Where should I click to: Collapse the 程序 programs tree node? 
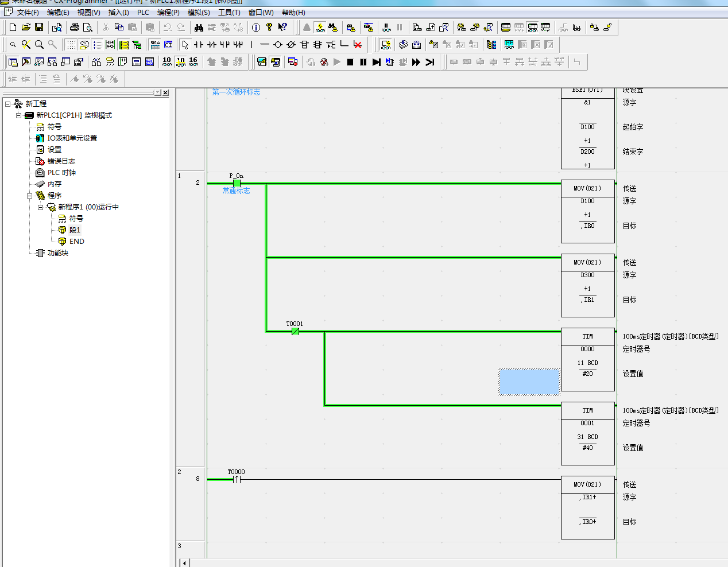click(x=30, y=196)
